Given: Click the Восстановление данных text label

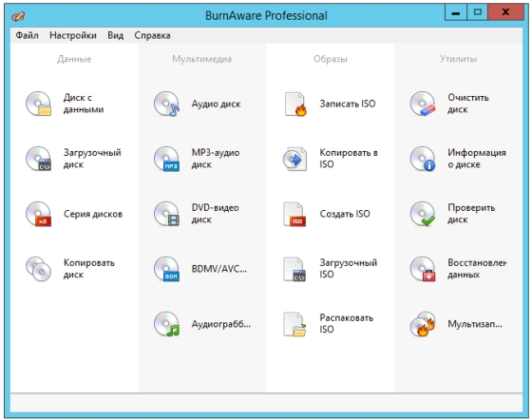Looking at the screenshot, I should click(477, 269).
